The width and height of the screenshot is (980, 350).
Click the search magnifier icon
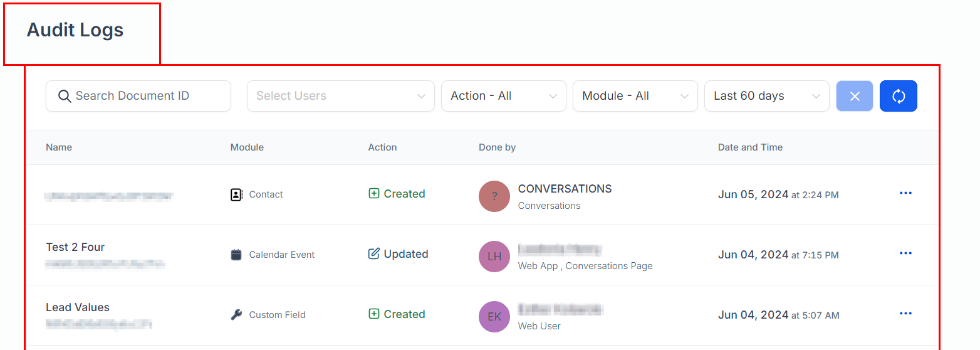coord(64,96)
